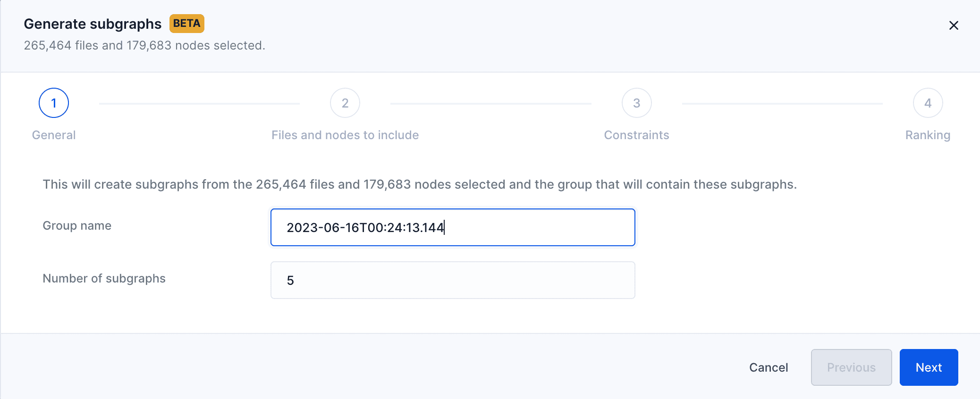
Task: Open the General step label
Action: tap(54, 135)
